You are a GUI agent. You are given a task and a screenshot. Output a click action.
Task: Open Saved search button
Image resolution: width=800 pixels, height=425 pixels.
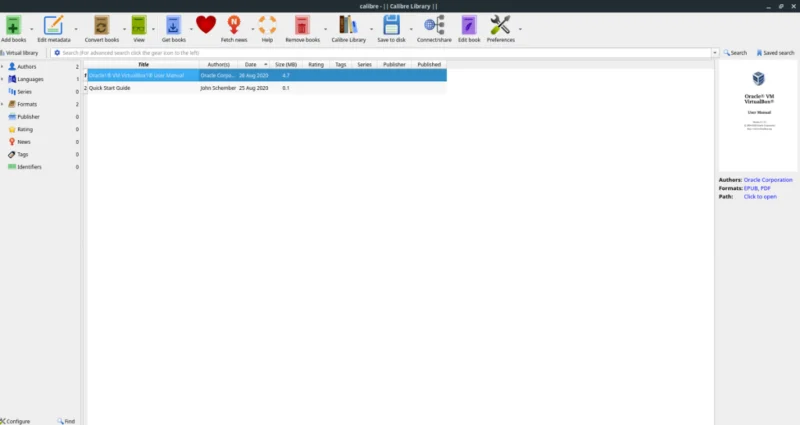pos(775,53)
